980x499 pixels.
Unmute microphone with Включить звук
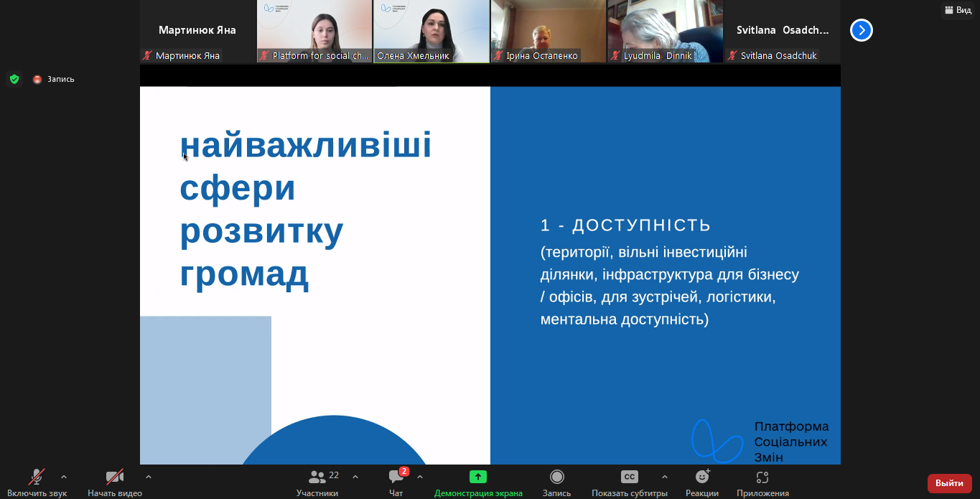pyautogui.click(x=36, y=477)
